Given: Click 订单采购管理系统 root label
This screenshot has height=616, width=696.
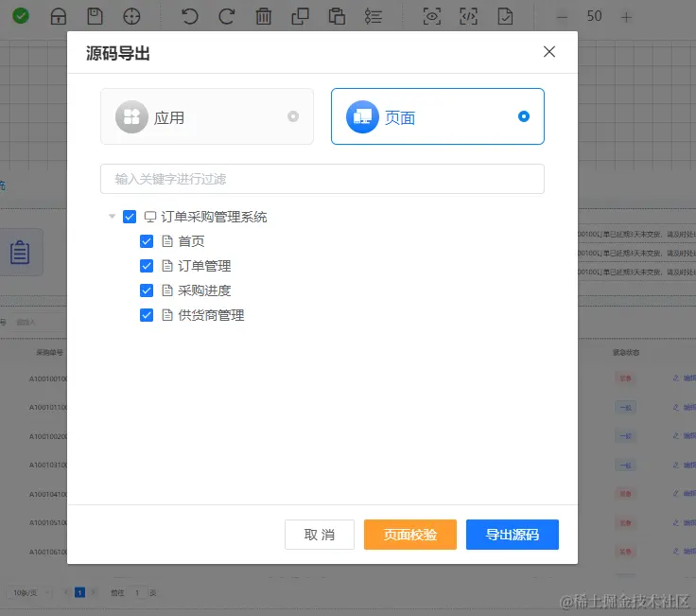Looking at the screenshot, I should click(214, 217).
